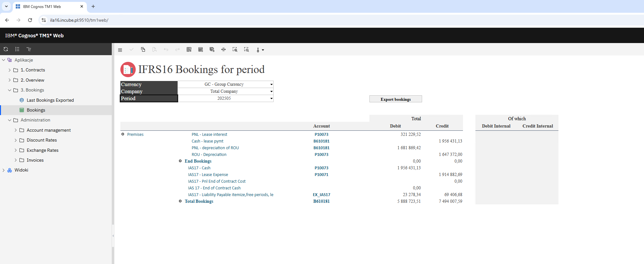Click the rebuild sheet table icon
Screen dimensions: 644x264
[201, 50]
